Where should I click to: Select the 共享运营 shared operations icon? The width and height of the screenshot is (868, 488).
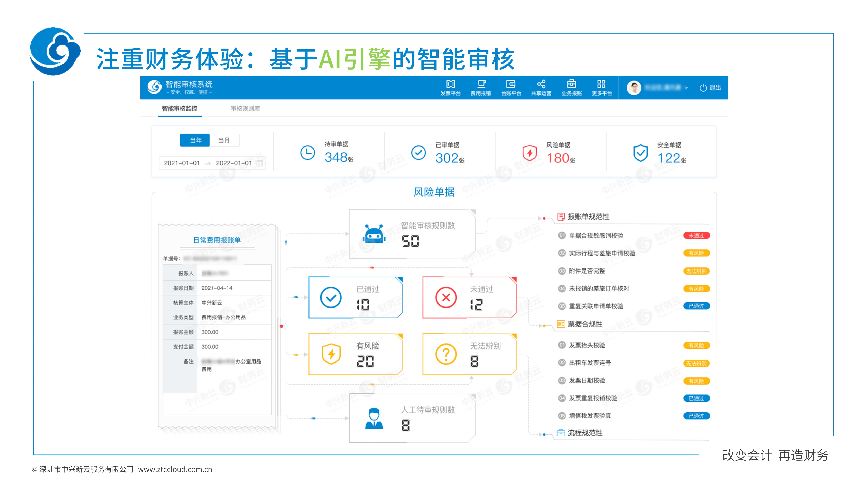pyautogui.click(x=541, y=84)
